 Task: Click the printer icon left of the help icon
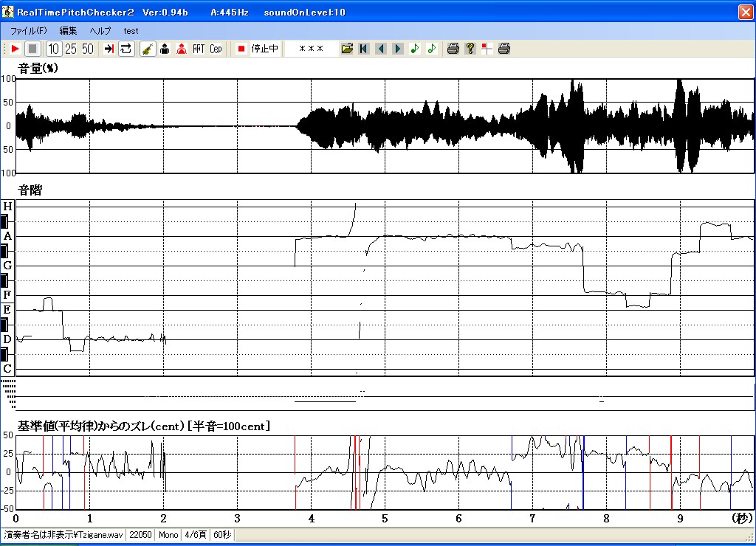click(x=453, y=49)
